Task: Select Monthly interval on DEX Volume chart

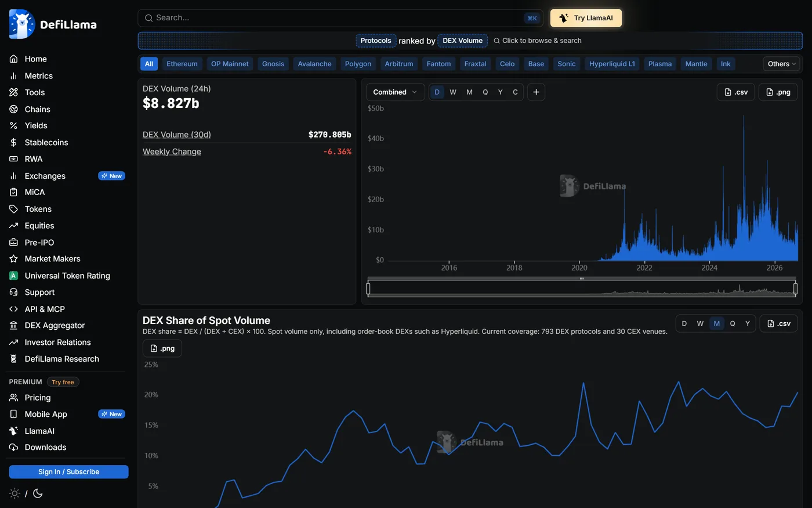Action: (469, 92)
